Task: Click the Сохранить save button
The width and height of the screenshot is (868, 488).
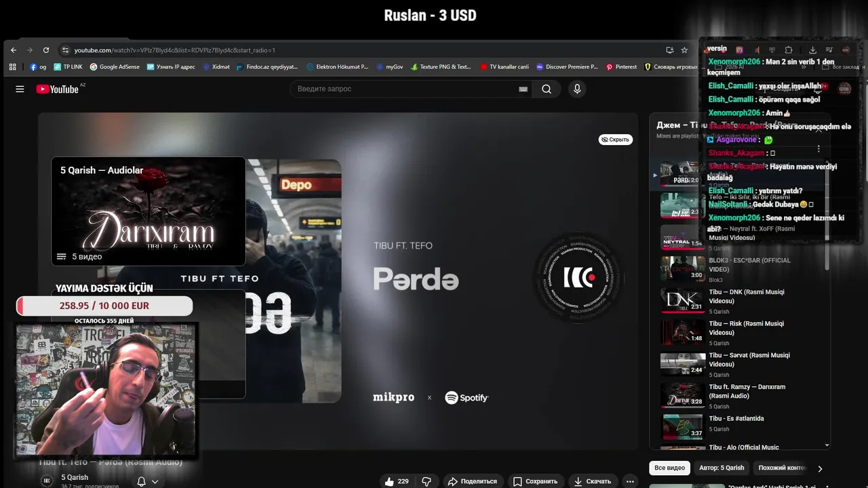Action: click(535, 481)
